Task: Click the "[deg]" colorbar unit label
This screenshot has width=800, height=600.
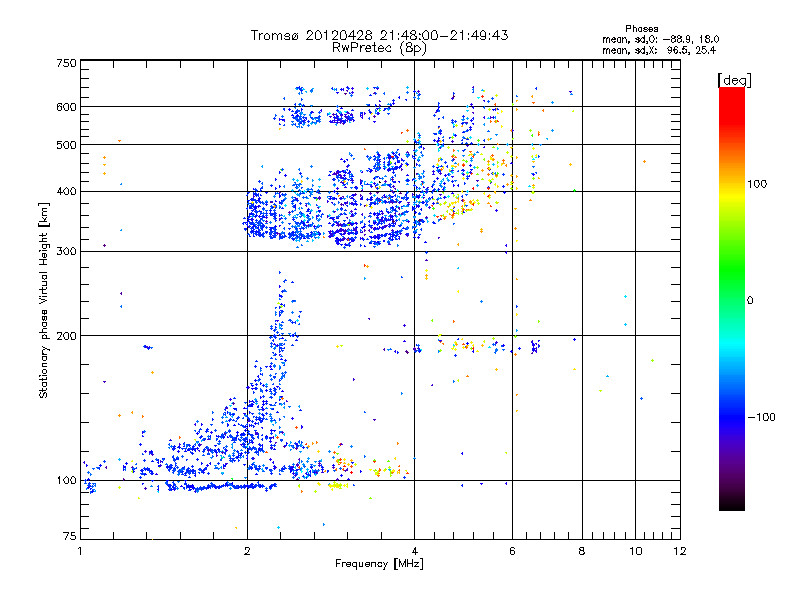Action: pos(734,80)
